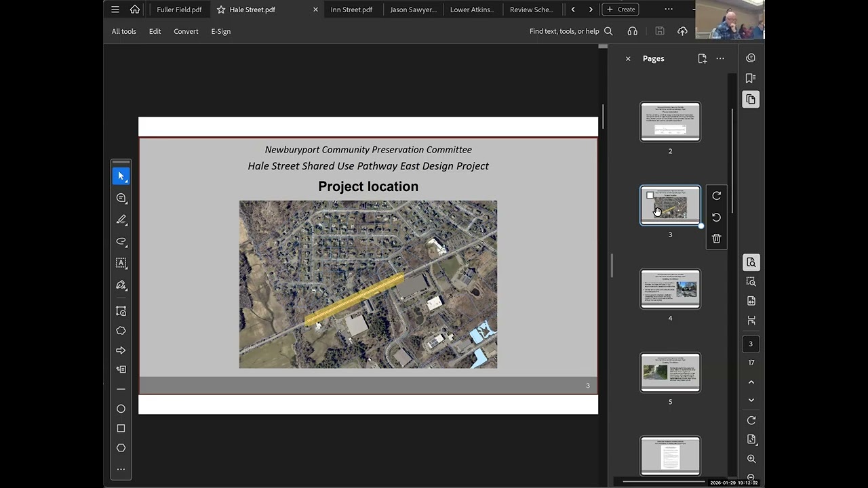Viewport: 868px width, 488px height.
Task: Upload the file to cloud storage
Action: (x=682, y=31)
